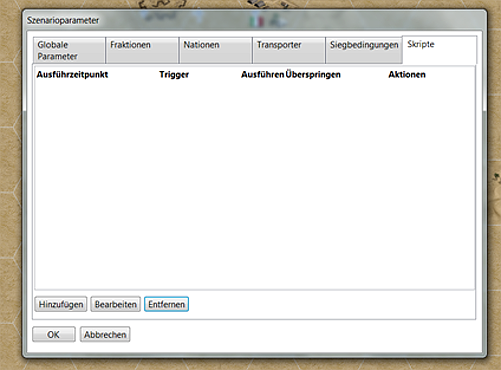Click the Bearbeiten button

click(116, 304)
